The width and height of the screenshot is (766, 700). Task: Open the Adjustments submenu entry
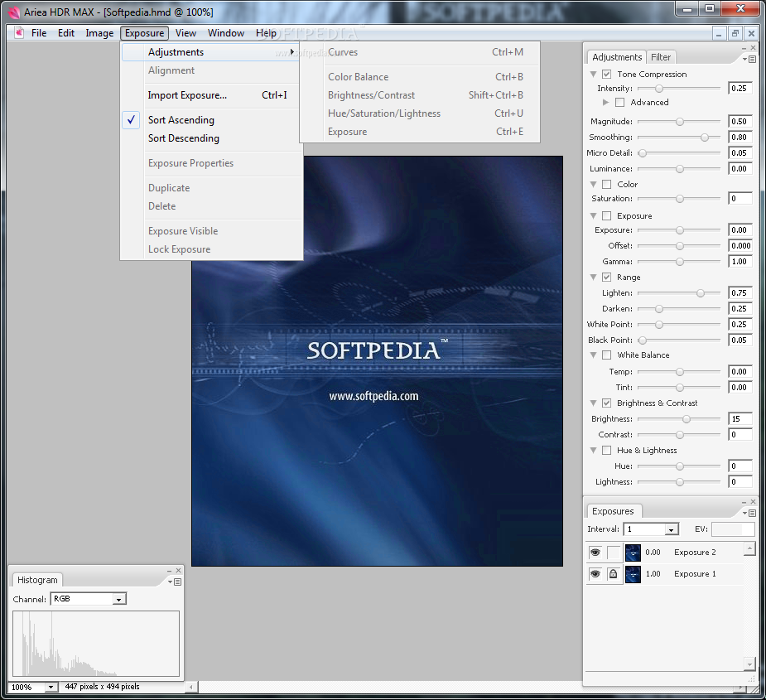pos(210,52)
